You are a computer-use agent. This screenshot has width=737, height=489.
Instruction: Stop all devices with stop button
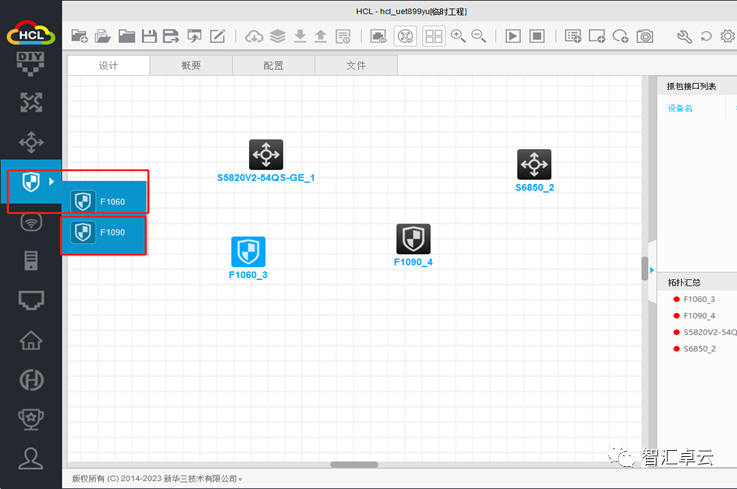click(x=537, y=36)
